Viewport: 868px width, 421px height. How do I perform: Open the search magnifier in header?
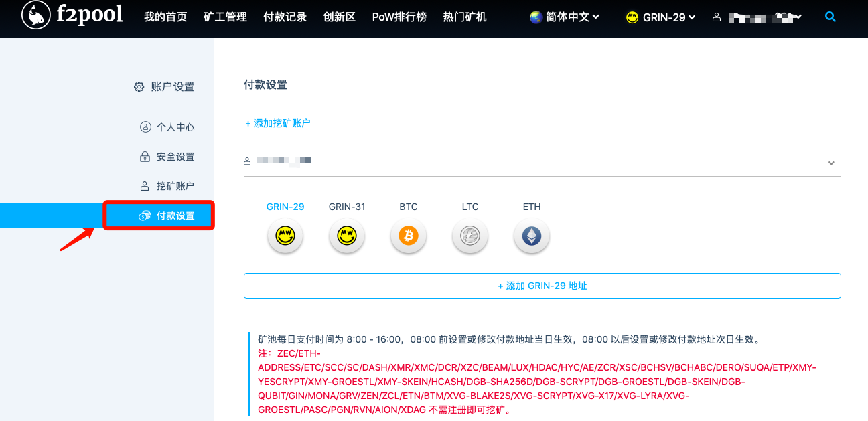(x=830, y=17)
